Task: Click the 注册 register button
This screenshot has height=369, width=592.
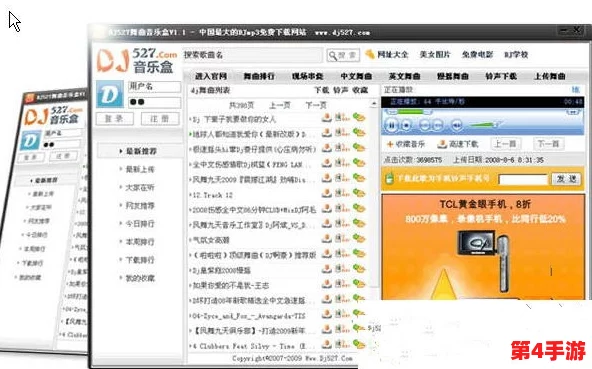Action: 160,119
